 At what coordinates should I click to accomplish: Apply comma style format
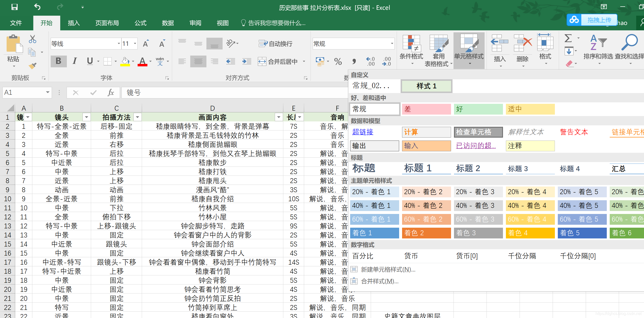click(354, 61)
